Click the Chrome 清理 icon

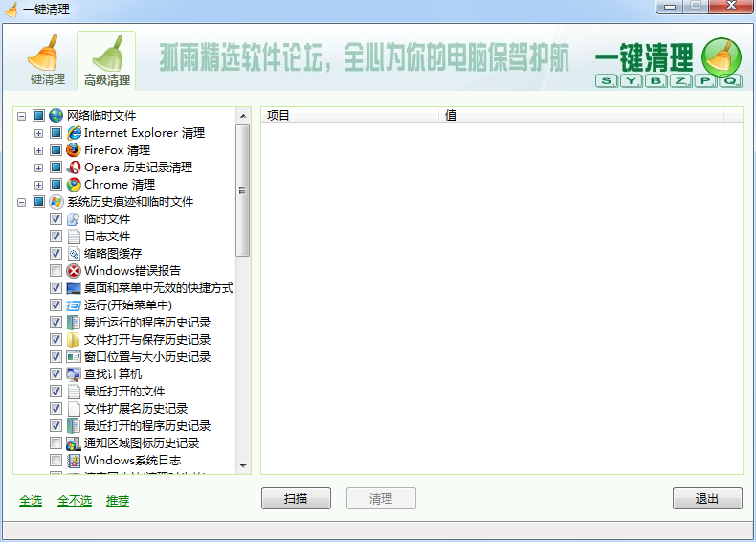pyautogui.click(x=74, y=185)
